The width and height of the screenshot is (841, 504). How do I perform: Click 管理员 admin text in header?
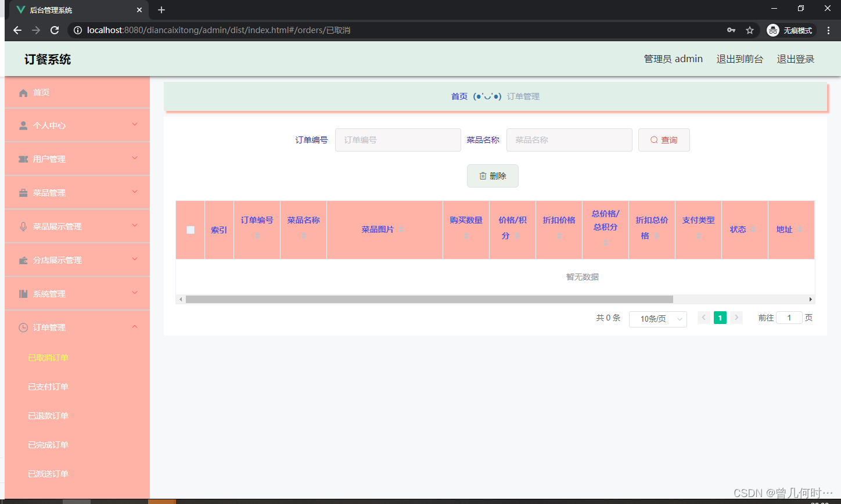coord(673,59)
